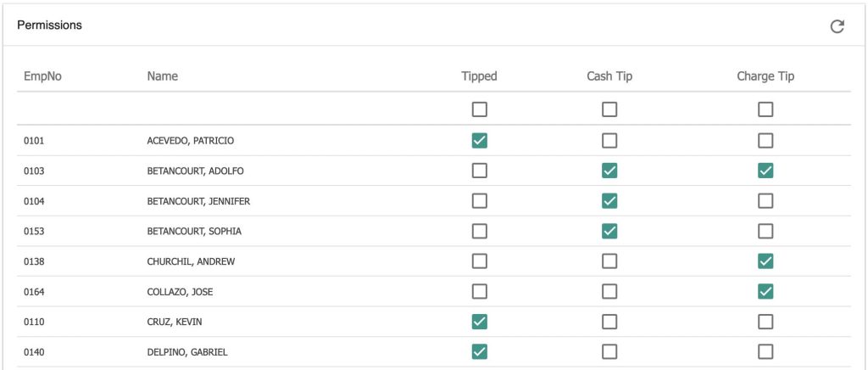Uncheck Charge Tip for CHURCHIL, ANDREW
The image size is (868, 370).
point(765,261)
